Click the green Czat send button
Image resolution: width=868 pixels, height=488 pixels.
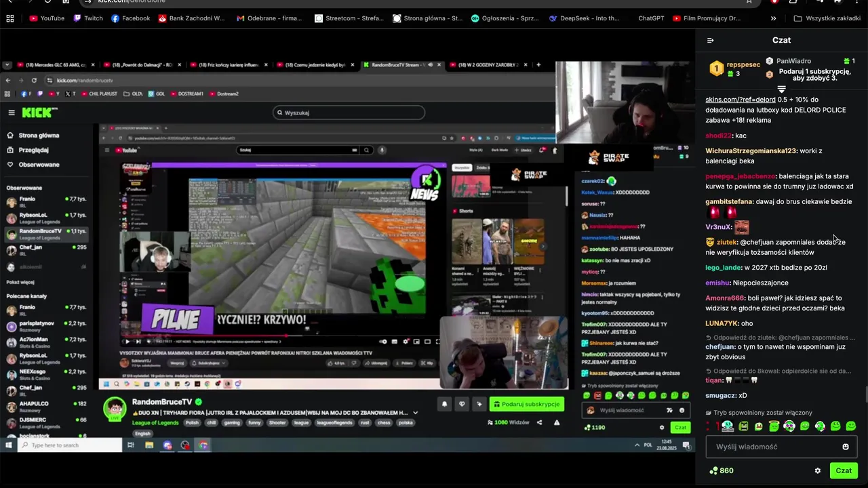click(x=844, y=470)
